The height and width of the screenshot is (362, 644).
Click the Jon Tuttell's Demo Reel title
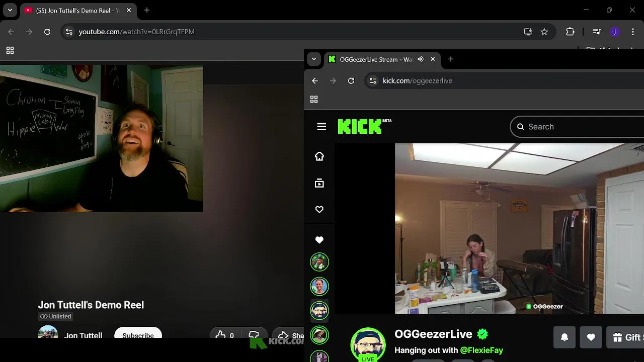tap(91, 305)
